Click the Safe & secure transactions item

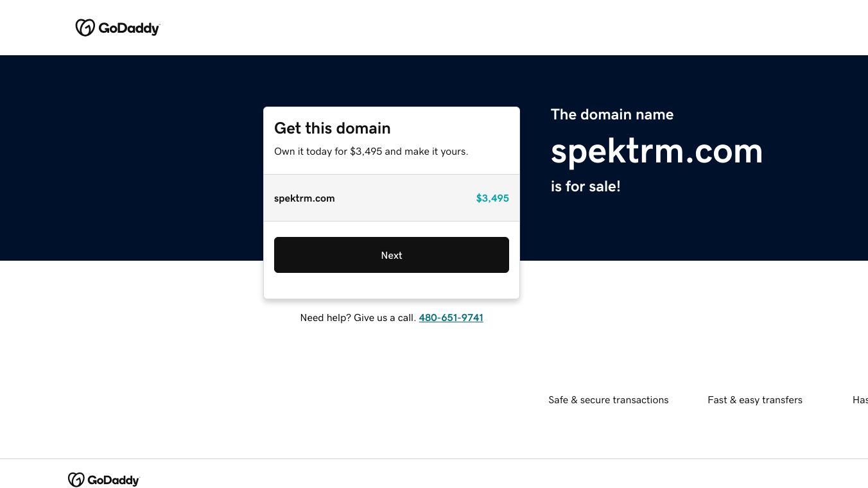(x=608, y=400)
